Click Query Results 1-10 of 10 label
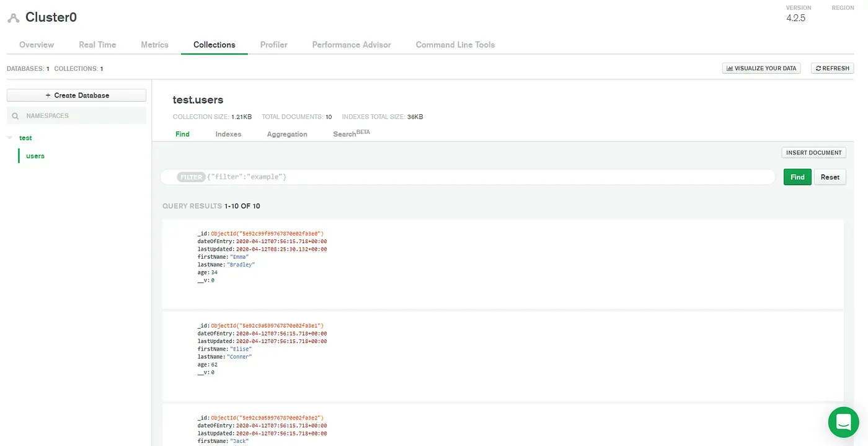 [x=211, y=206]
